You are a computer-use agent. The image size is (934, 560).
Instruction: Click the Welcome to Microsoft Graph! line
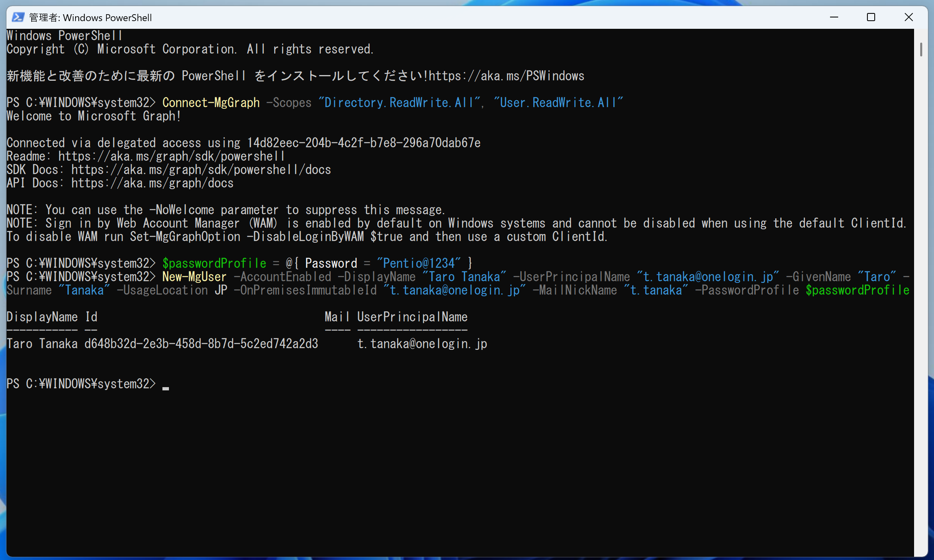[94, 116]
